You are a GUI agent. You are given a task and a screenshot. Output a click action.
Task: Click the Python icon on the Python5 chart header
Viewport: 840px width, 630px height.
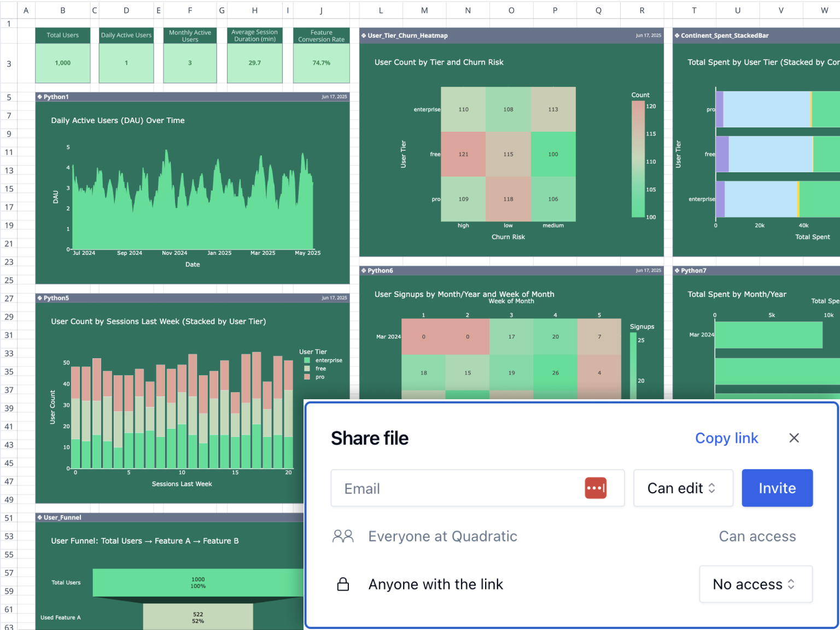tap(39, 298)
